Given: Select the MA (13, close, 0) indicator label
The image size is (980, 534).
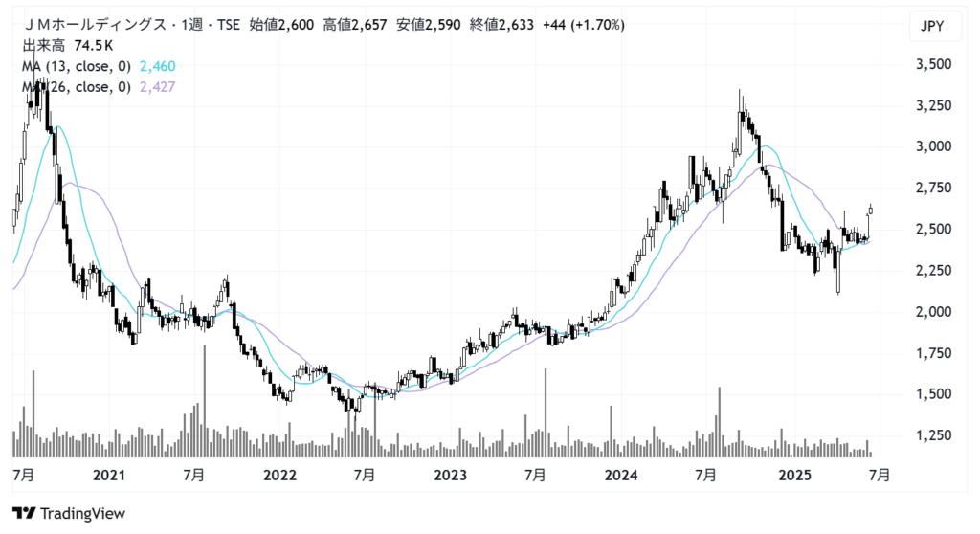Looking at the screenshot, I should (x=77, y=66).
